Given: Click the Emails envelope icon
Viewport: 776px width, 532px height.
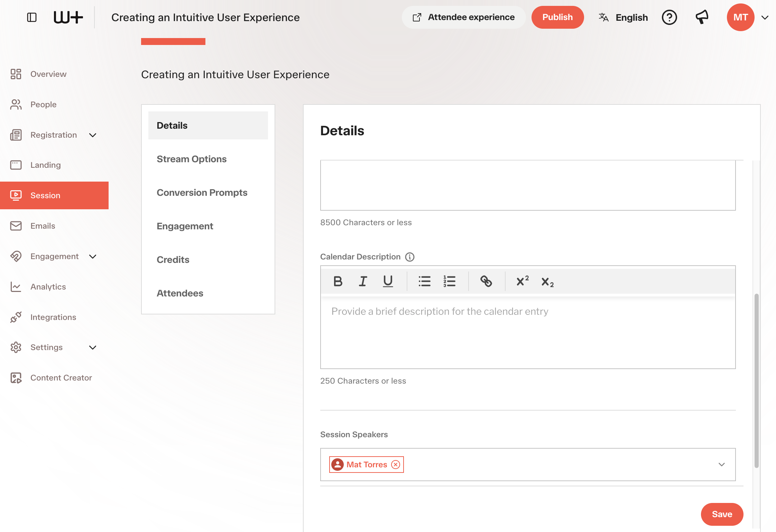Looking at the screenshot, I should coord(16,226).
